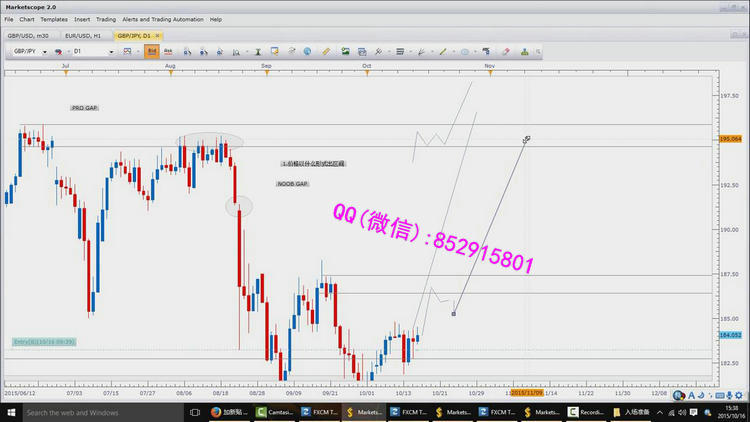Toggle the Ask price button

coord(168,51)
